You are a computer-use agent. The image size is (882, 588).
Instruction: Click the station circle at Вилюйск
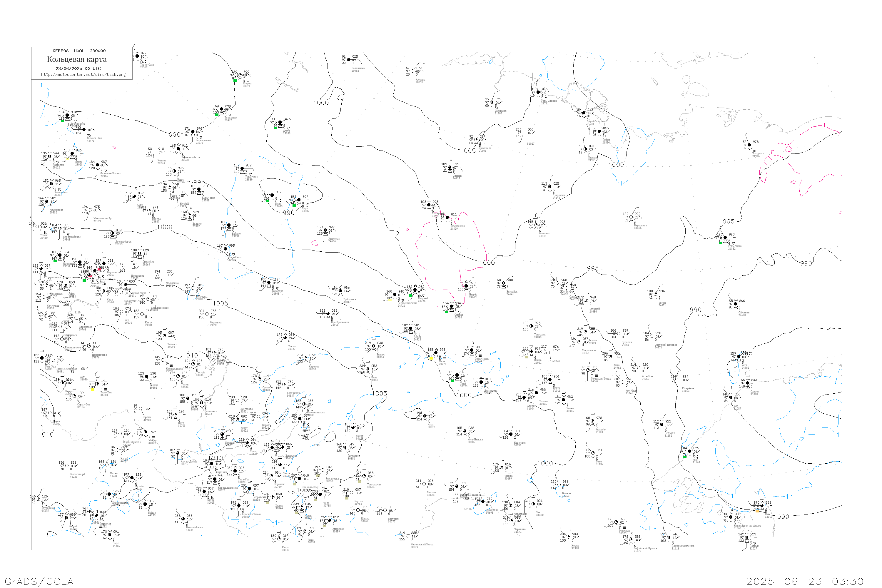coord(503,283)
